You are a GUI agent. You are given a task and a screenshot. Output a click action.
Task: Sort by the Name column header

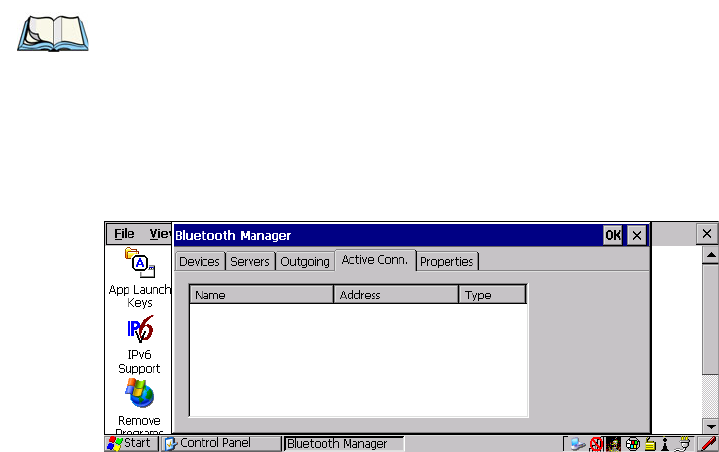261,294
